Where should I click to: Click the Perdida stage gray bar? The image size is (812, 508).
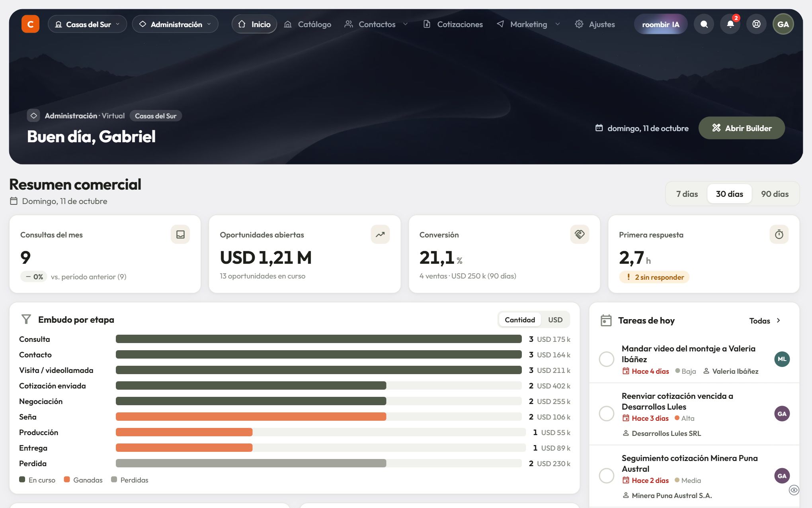tap(251, 463)
